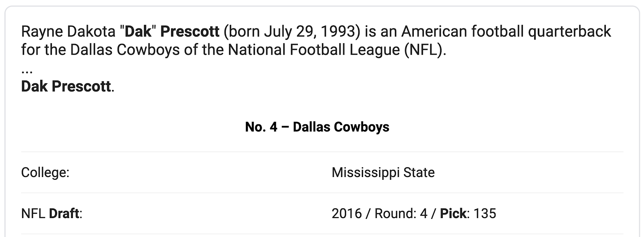This screenshot has width=644, height=237.
Task: Click the "Rayne Dakota" text
Action: 68,31
